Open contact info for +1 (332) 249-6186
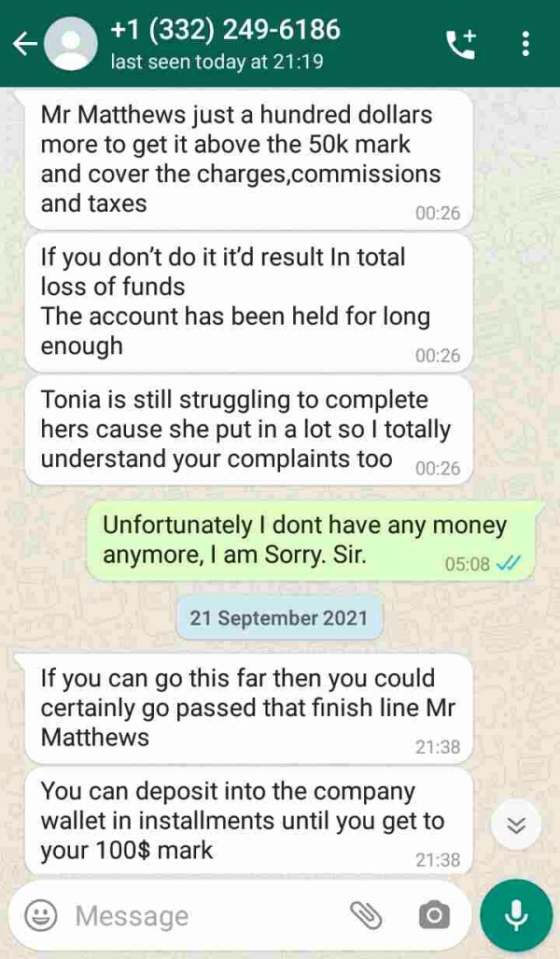The image size is (560, 959). (224, 29)
